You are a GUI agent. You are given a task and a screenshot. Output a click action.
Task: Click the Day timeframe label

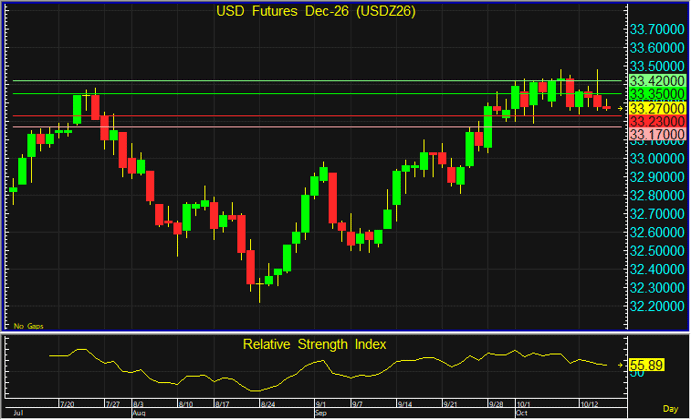pyautogui.click(x=670, y=409)
